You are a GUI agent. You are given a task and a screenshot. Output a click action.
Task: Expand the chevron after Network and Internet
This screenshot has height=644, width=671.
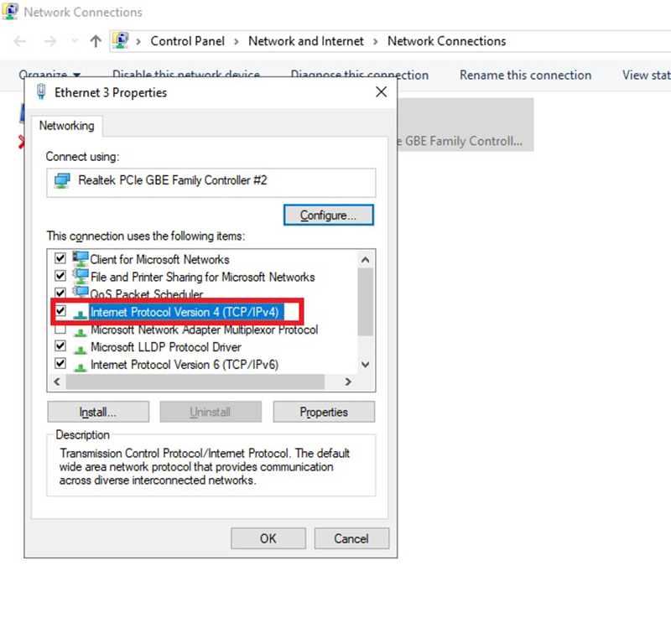[x=376, y=41]
